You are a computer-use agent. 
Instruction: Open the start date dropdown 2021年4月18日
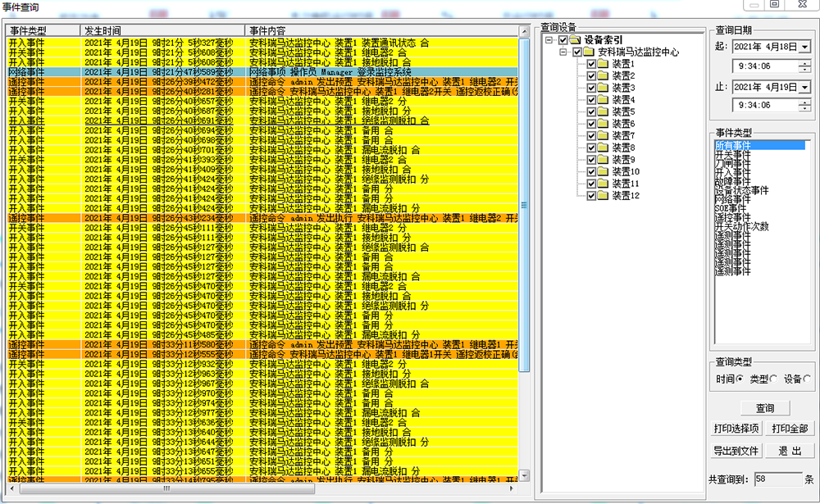[x=804, y=47]
